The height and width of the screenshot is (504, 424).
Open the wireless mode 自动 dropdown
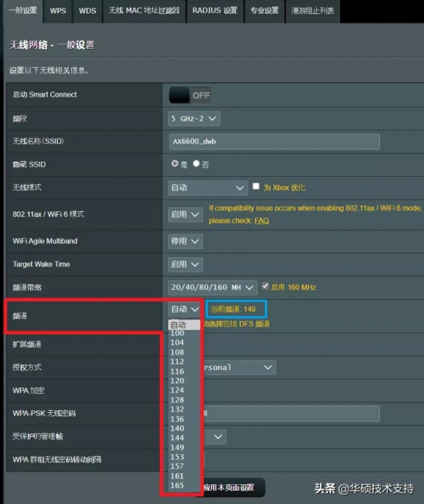click(207, 188)
